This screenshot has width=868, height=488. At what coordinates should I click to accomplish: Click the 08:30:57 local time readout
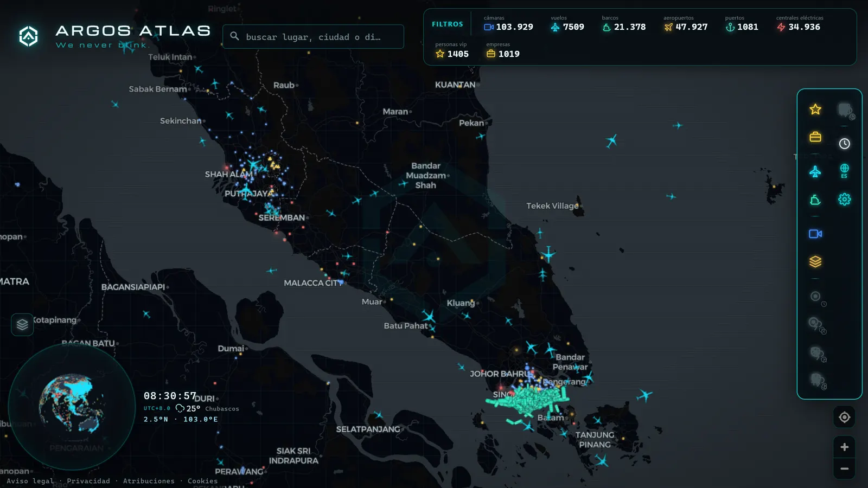170,396
